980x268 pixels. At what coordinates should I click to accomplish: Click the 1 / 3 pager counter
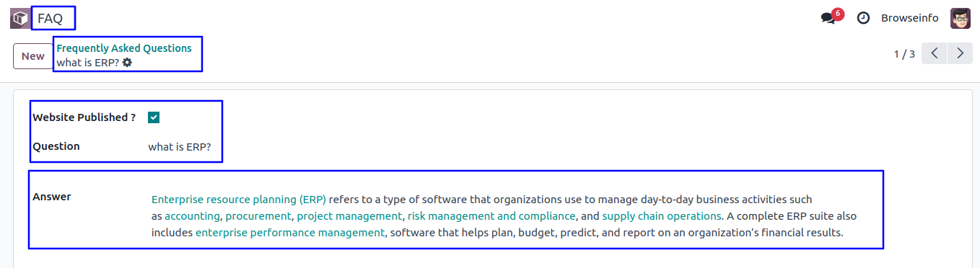tap(904, 54)
